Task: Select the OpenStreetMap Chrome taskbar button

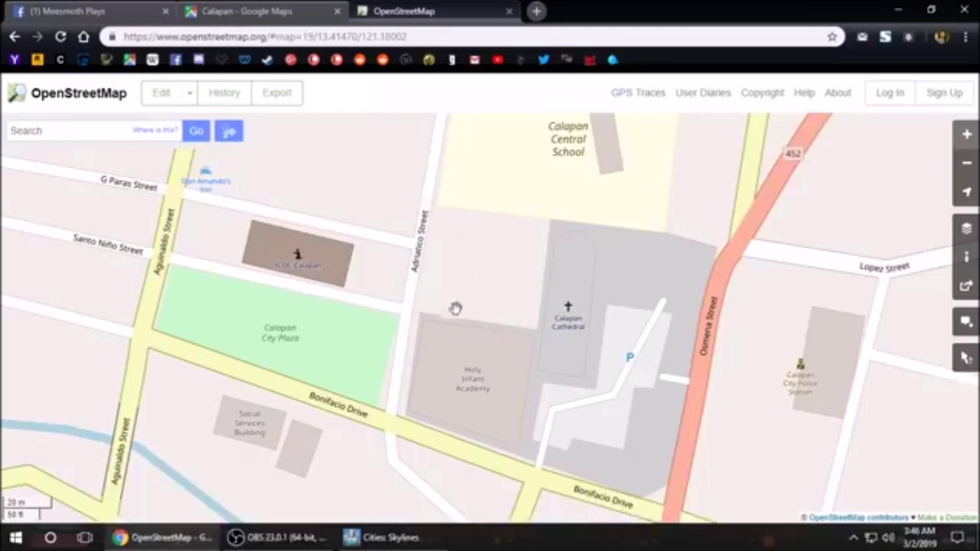Action: coord(162,537)
